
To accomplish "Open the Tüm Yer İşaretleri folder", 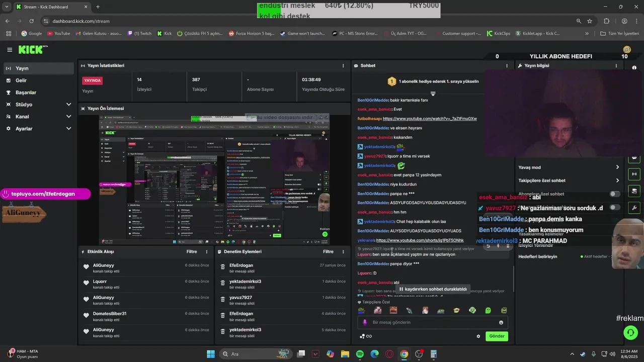I will (x=619, y=34).
